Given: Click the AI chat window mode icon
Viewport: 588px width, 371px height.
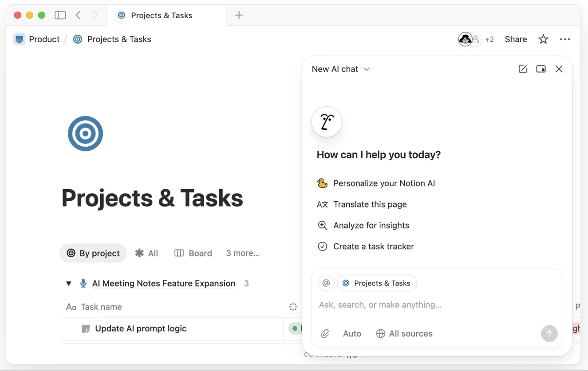Looking at the screenshot, I should pyautogui.click(x=541, y=69).
